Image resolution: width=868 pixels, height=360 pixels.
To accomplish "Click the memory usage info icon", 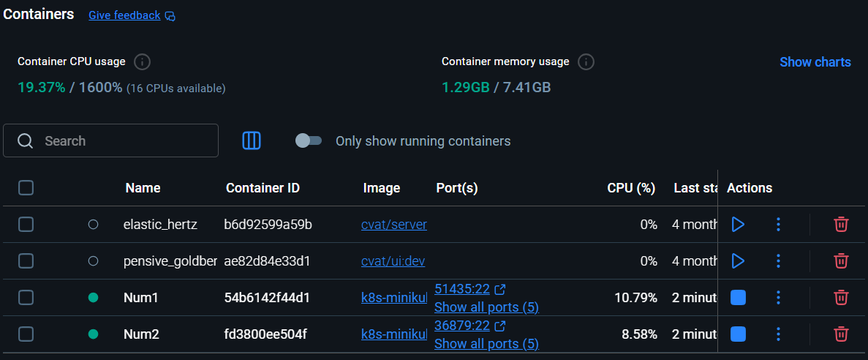I will [586, 61].
